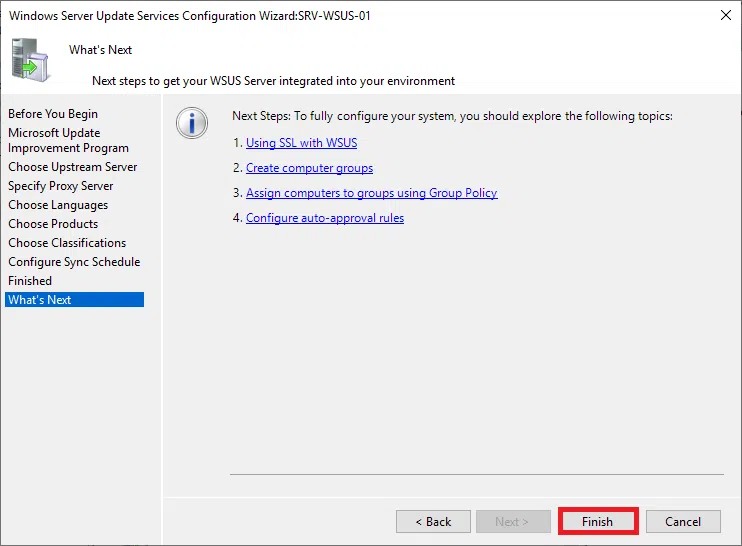The height and width of the screenshot is (546, 742).
Task: Open Assign computers to groups using Group Policy
Action: click(371, 193)
